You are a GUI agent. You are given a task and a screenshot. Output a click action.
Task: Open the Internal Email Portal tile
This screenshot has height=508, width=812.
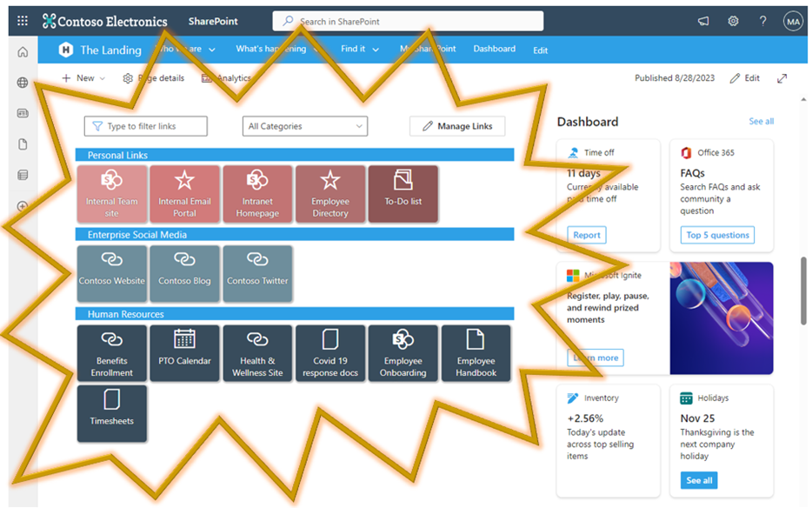pyautogui.click(x=184, y=194)
